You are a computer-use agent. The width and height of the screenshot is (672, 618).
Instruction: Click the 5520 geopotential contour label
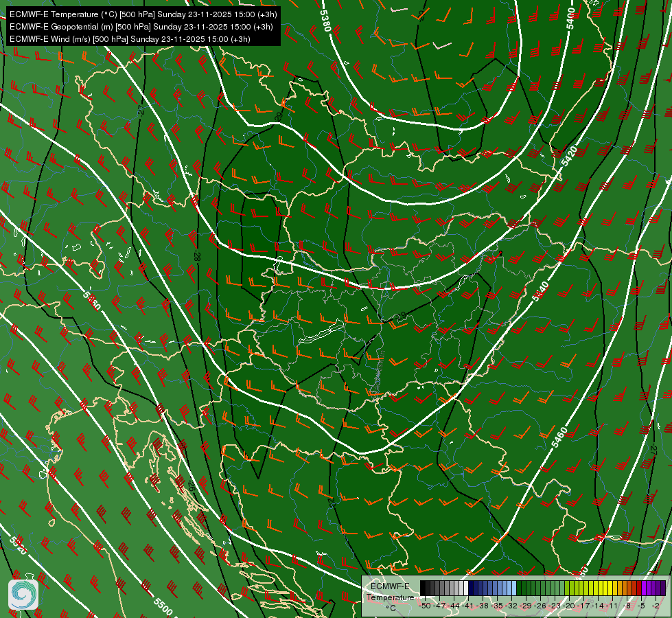18,545
